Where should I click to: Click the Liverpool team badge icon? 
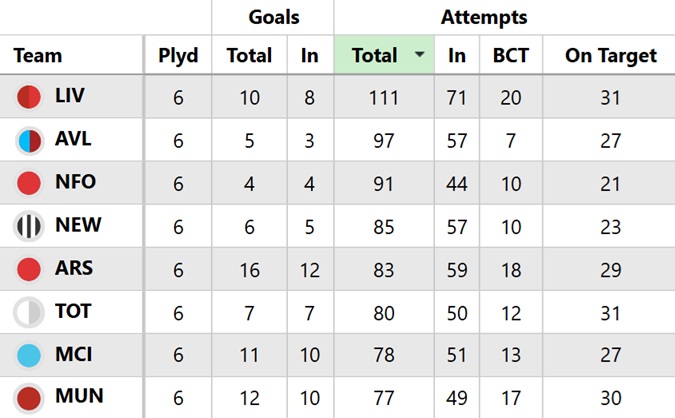[x=29, y=97]
